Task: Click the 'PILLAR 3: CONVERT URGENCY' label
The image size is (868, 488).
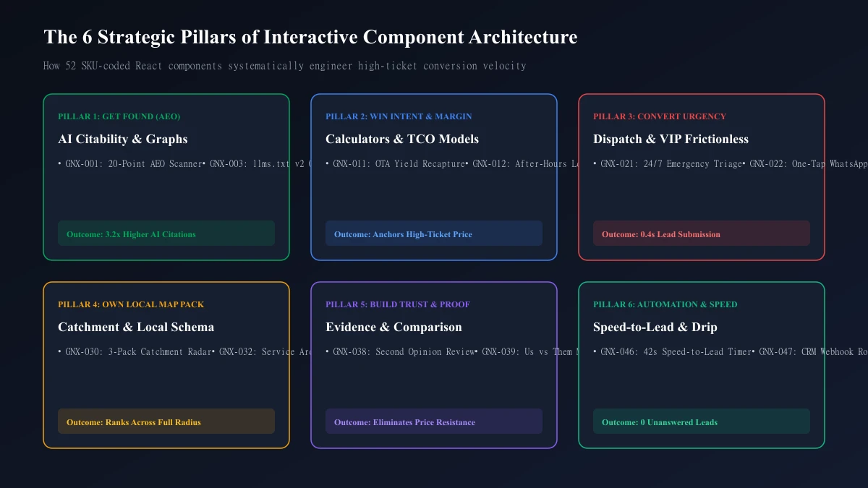Action: (660, 116)
